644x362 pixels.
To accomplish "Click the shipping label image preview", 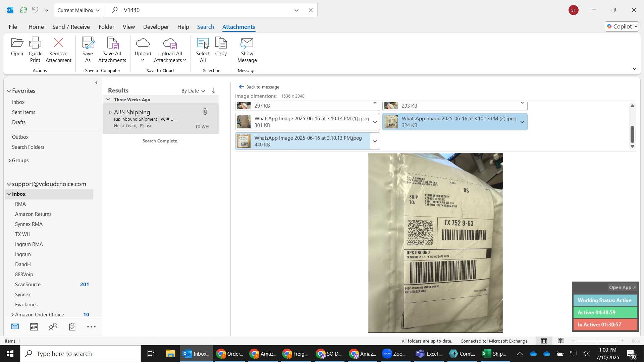I will click(x=435, y=243).
